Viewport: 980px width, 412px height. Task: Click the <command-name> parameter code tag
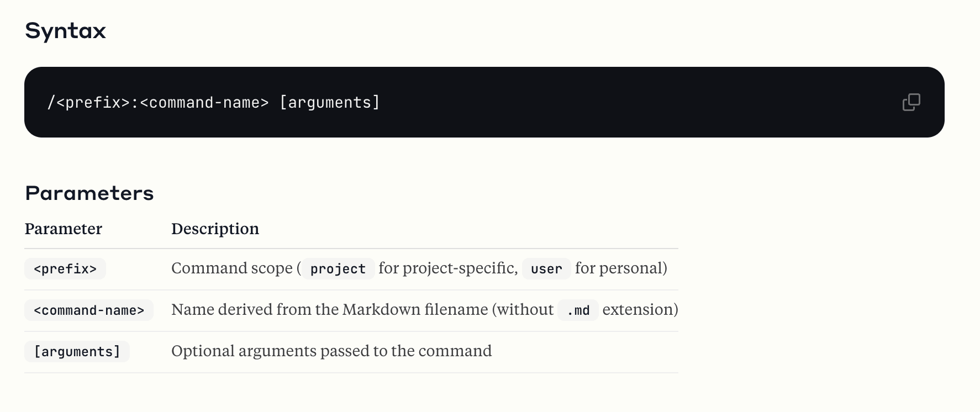point(89,310)
